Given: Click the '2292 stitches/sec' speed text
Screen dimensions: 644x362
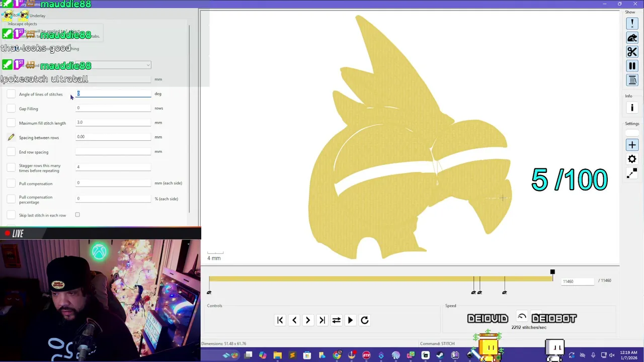Looking at the screenshot, I should (529, 327).
